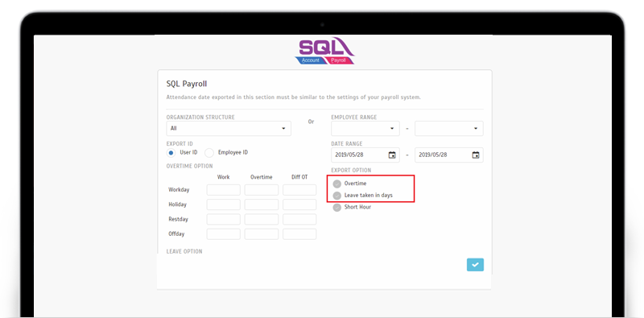This screenshot has height=318, width=644.
Task: Enable the Short Hour export option
Action: pos(337,208)
